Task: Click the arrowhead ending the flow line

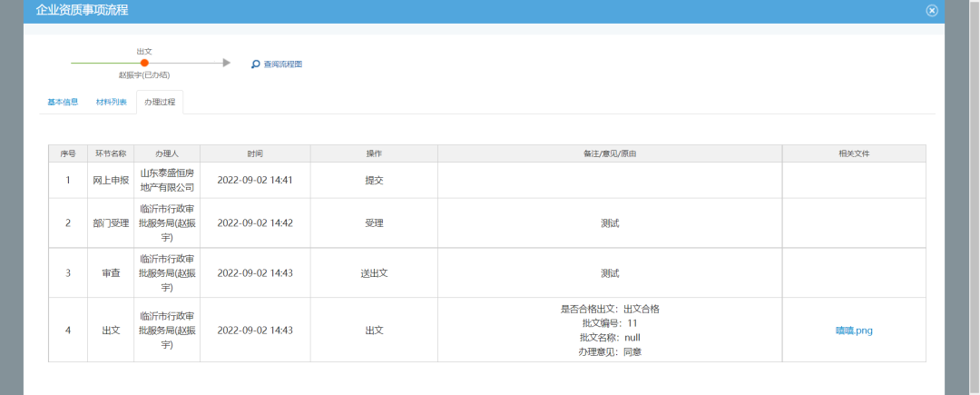Action: [227, 63]
